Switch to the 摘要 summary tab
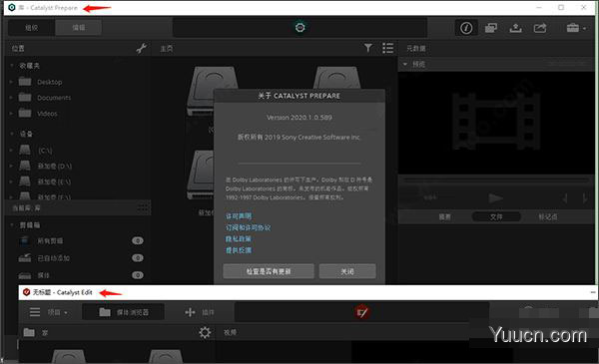Image resolution: width=599 pixels, height=364 pixels. (444, 216)
